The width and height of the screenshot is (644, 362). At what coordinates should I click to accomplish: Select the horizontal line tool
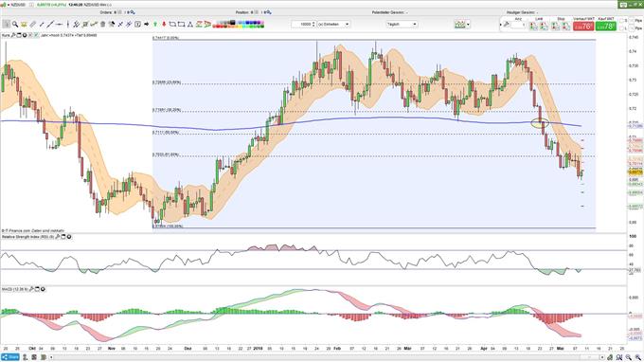59,25
